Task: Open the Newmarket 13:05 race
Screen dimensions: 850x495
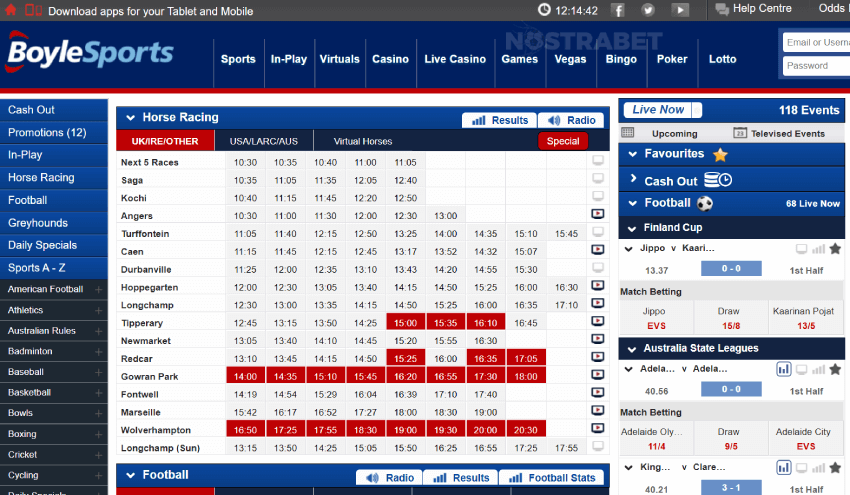Action: pyautogui.click(x=246, y=340)
